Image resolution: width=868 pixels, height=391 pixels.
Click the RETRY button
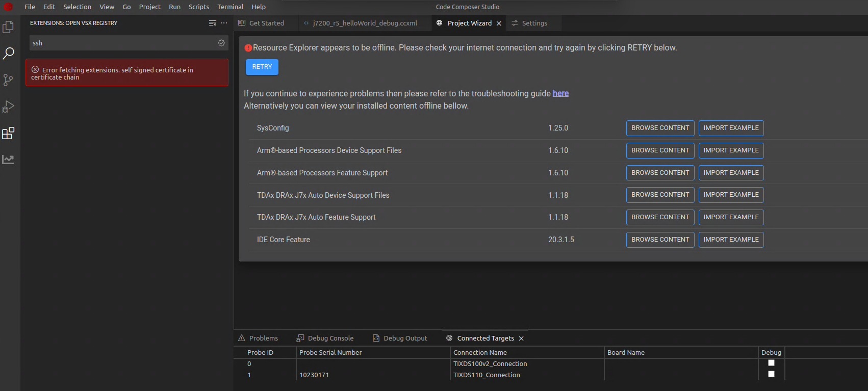pyautogui.click(x=262, y=67)
